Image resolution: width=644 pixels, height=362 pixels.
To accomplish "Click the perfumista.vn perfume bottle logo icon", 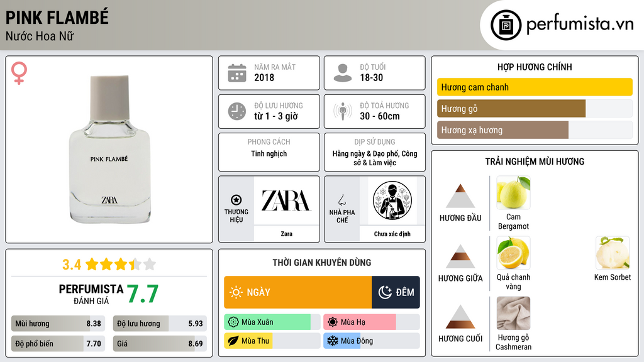I will pyautogui.click(x=506, y=25).
